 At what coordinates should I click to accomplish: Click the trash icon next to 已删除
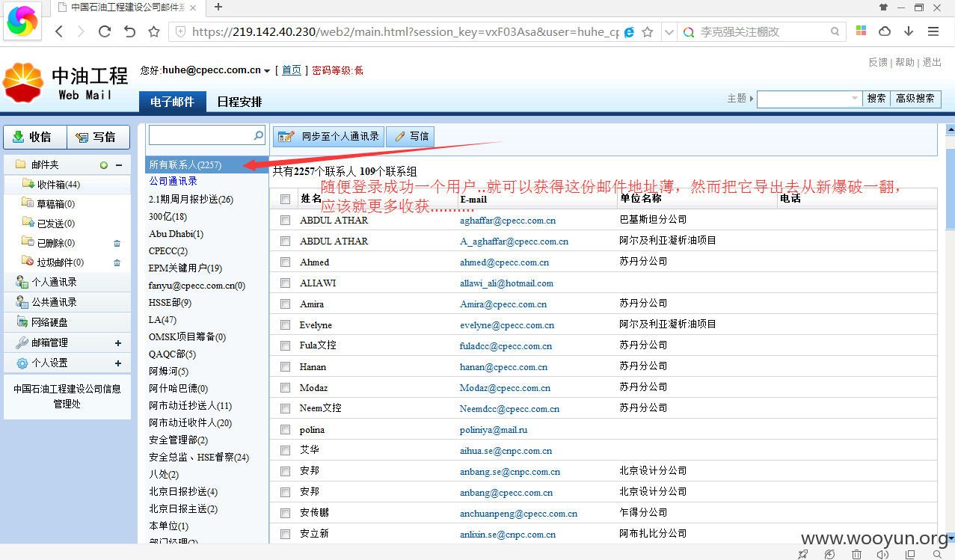(x=117, y=243)
